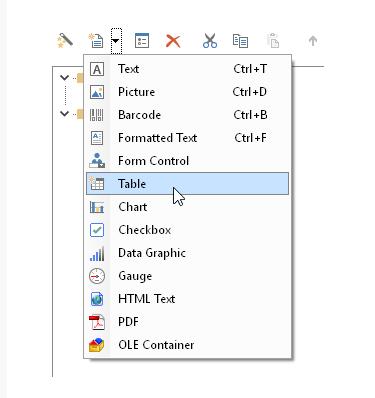The height and width of the screenshot is (398, 375).
Task: Click the Ctrl+B shortcut label
Action: point(250,115)
